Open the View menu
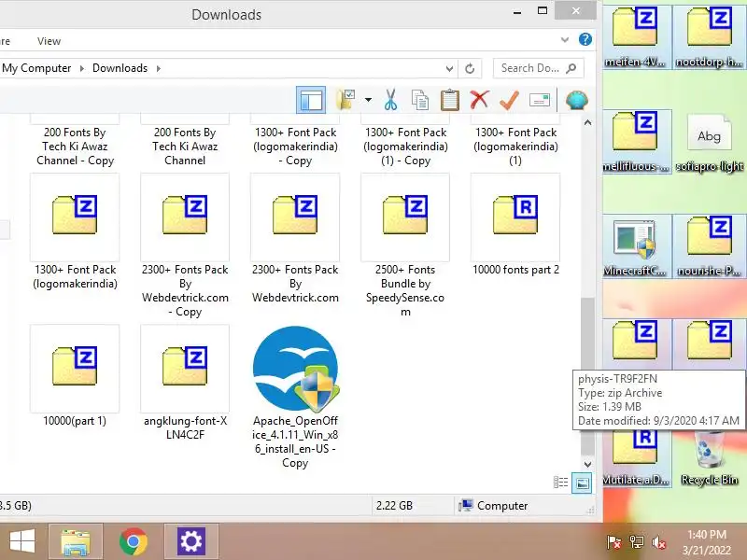 point(49,41)
